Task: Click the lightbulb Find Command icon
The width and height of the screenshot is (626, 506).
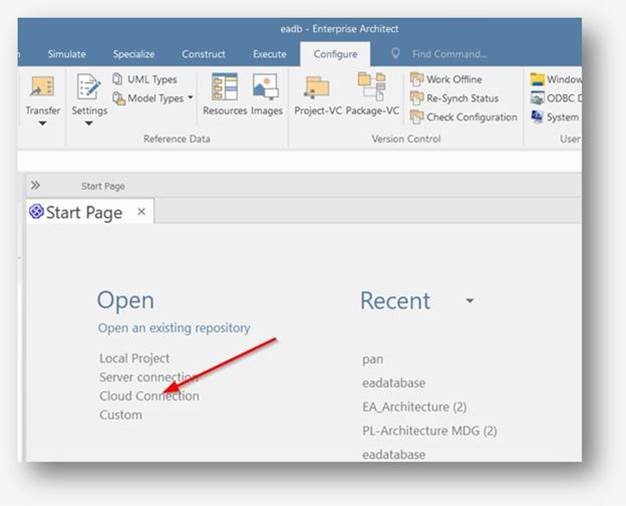Action: pyautogui.click(x=395, y=54)
